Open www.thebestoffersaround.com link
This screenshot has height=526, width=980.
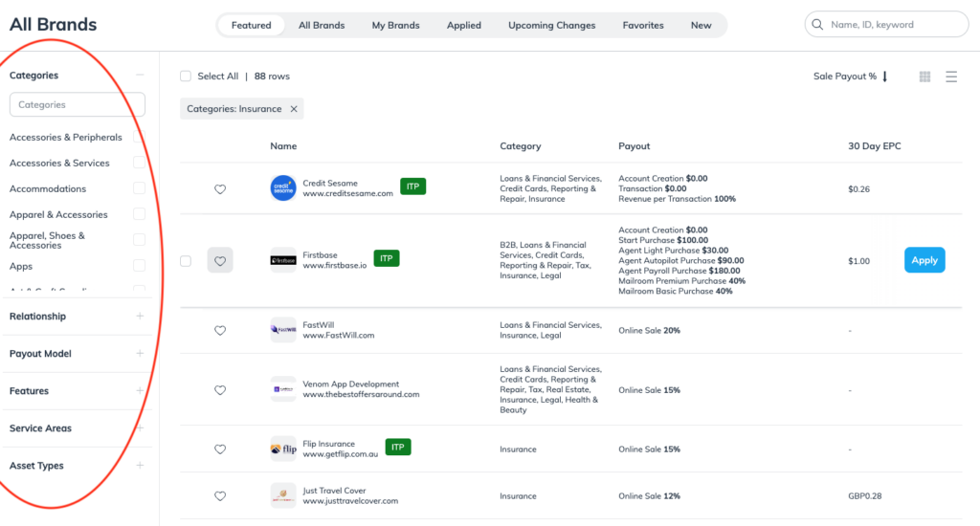(x=361, y=394)
